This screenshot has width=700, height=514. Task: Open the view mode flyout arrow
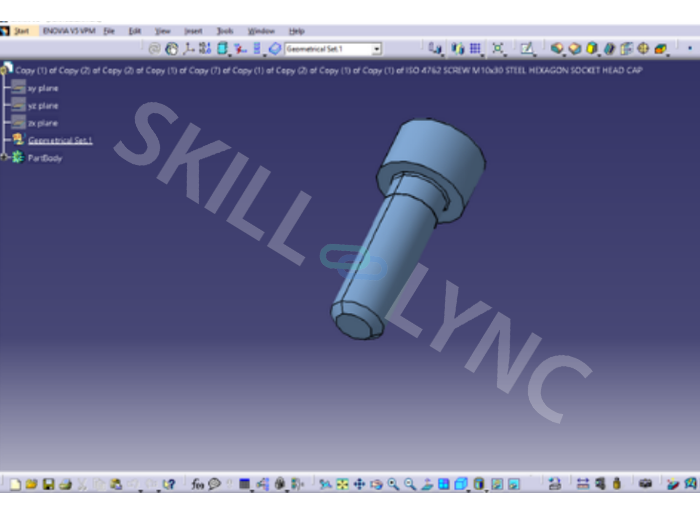tap(487, 491)
